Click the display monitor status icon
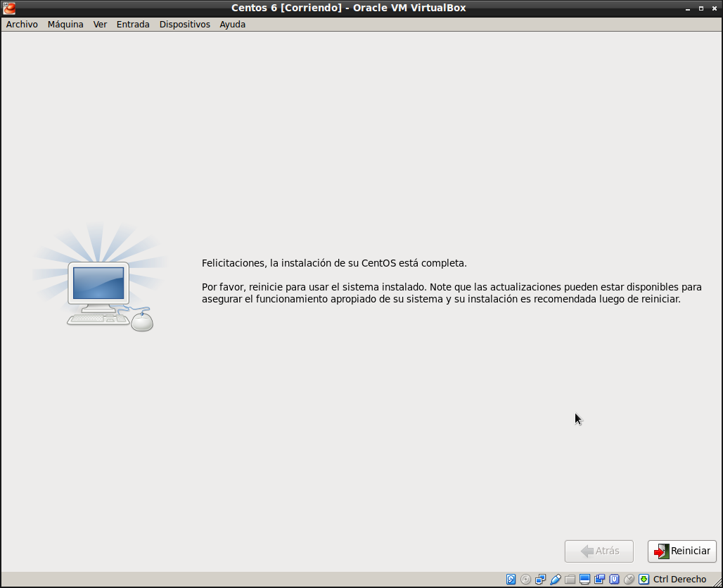This screenshot has width=723, height=588. click(585, 580)
